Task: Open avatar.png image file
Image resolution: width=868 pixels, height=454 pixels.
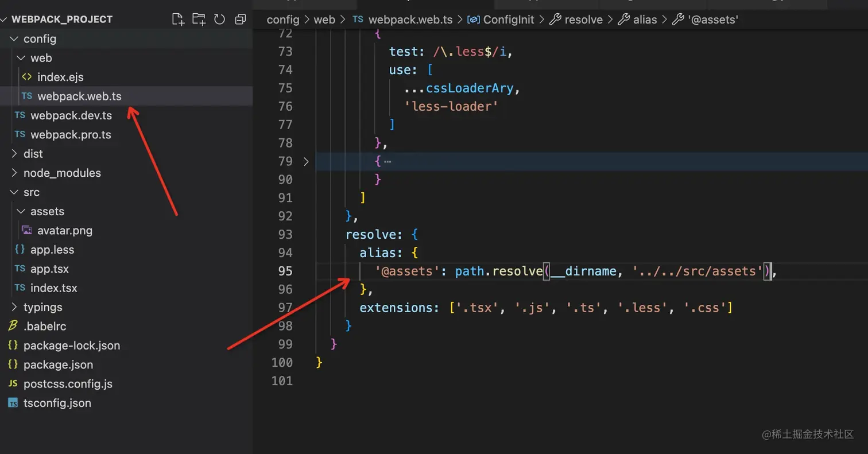Action: pos(65,231)
